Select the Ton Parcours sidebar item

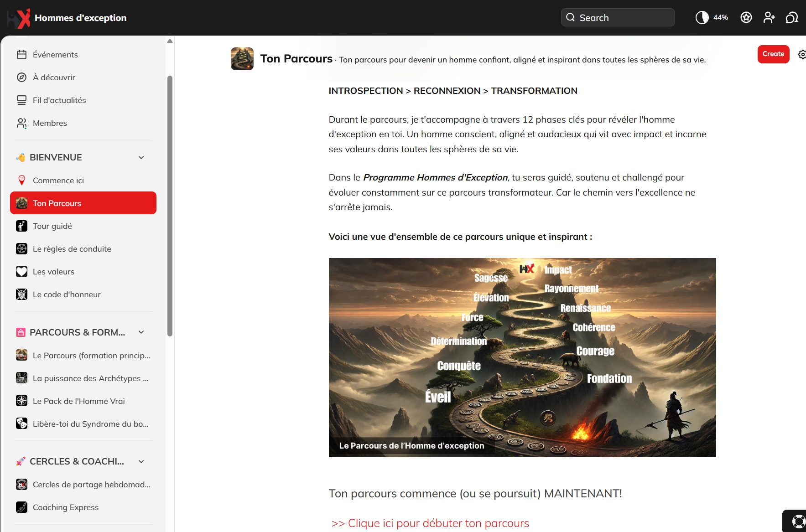click(83, 203)
